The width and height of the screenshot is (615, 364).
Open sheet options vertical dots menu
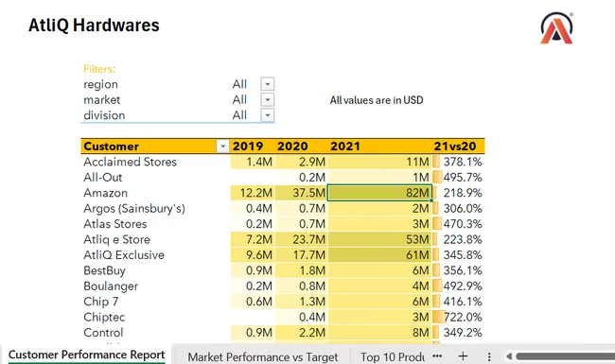click(x=489, y=356)
